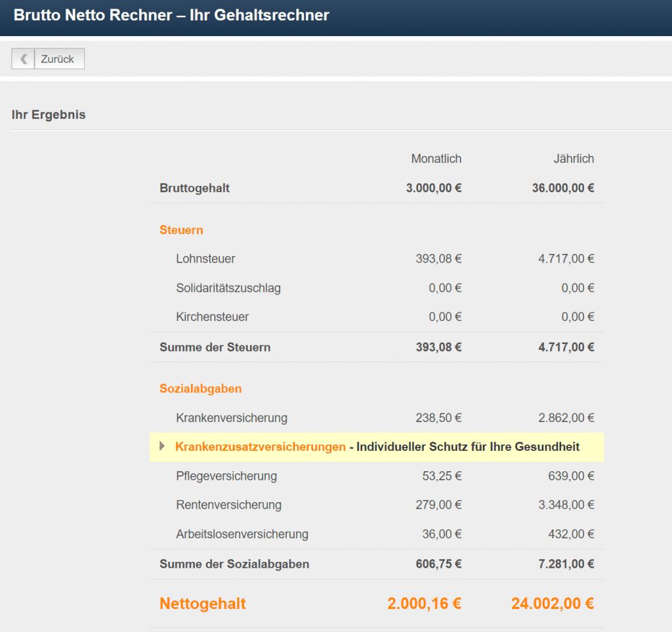Click the Steuern section heading
672x632 pixels.
(181, 230)
